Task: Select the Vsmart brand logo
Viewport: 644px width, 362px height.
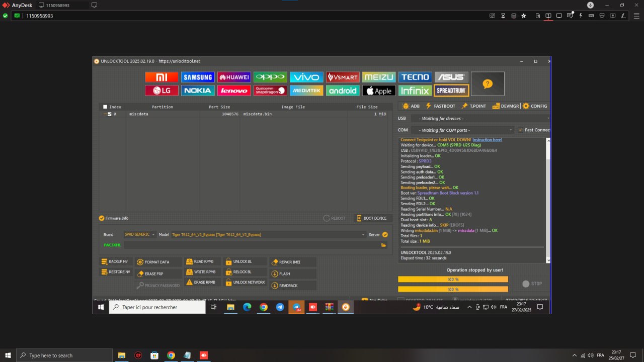Action: coord(343,77)
